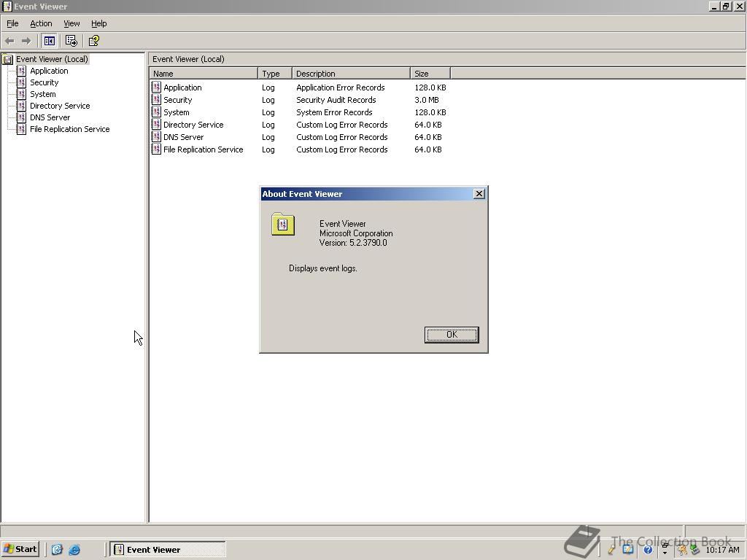This screenshot has width=747, height=560.
Task: Select System in the console tree
Action: (43, 94)
